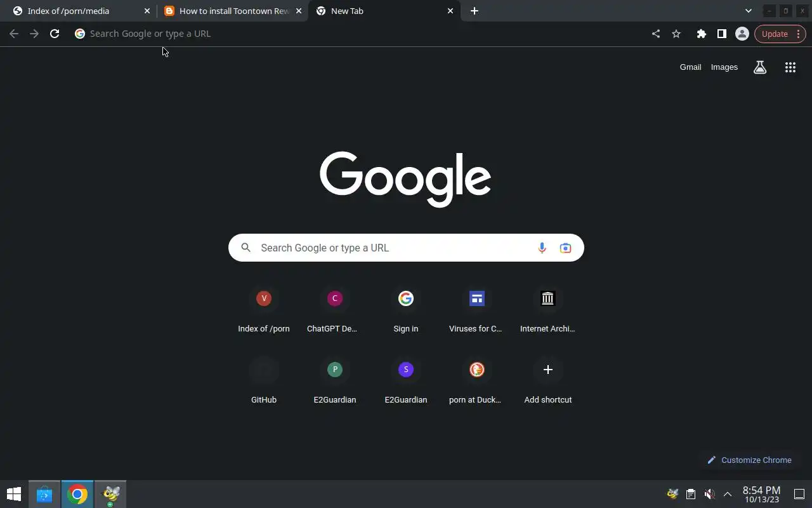The image size is (812, 508).
Task: Click the magnifier icon in the search box
Action: coord(246,248)
